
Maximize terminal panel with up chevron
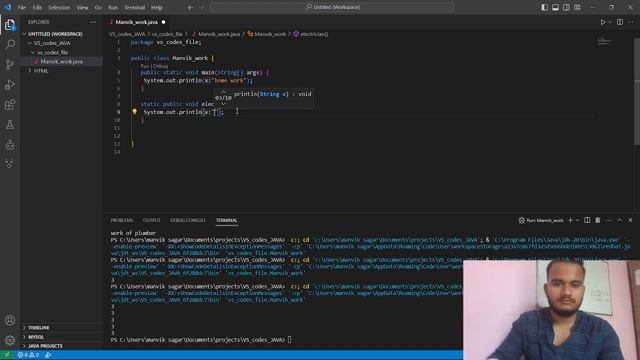pyautogui.click(x=619, y=220)
